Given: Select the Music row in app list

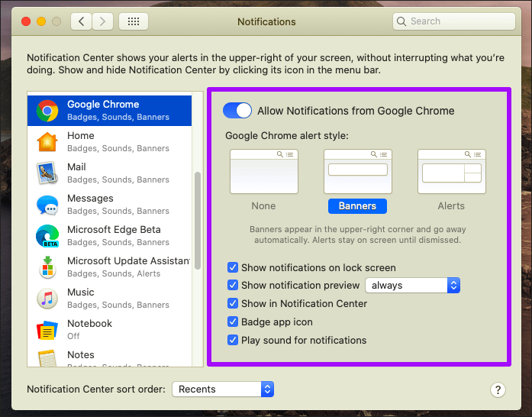Looking at the screenshot, I should point(109,299).
